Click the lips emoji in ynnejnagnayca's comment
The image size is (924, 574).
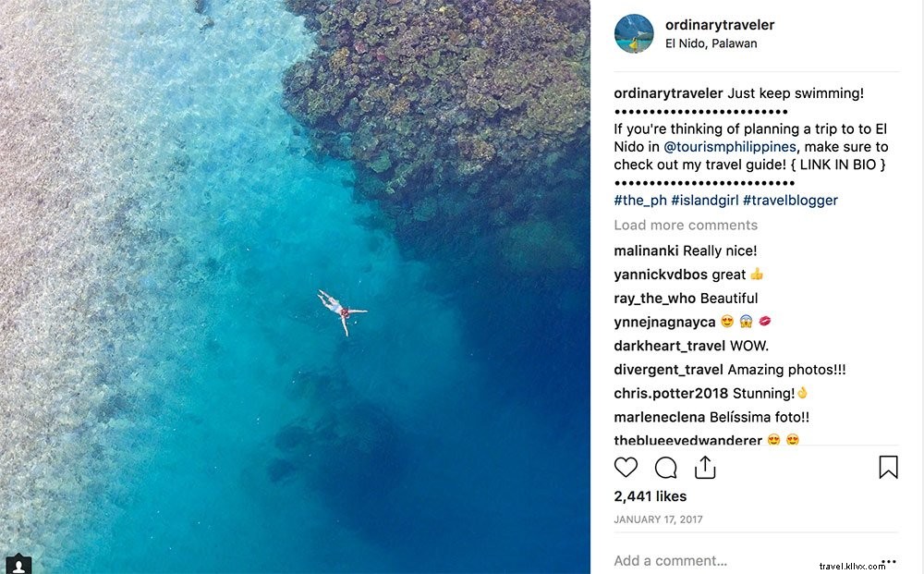[765, 321]
